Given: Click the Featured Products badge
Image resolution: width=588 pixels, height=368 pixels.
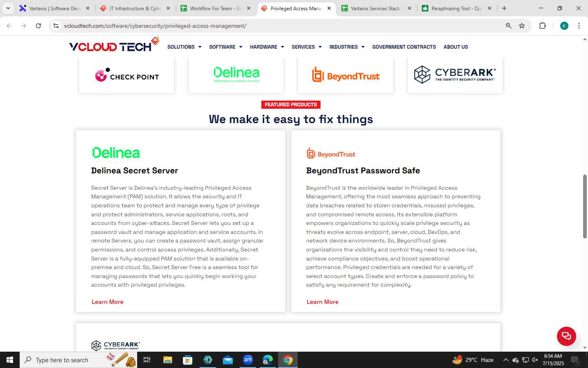Looking at the screenshot, I should 291,105.
